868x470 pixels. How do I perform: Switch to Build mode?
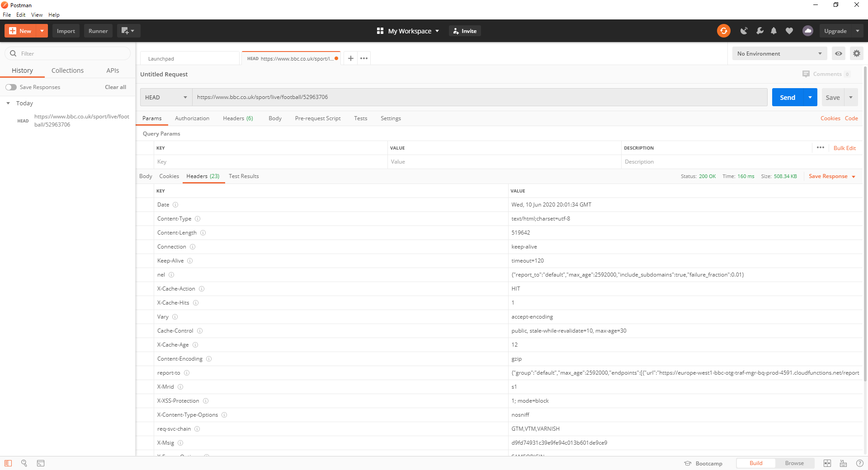[x=756, y=463]
